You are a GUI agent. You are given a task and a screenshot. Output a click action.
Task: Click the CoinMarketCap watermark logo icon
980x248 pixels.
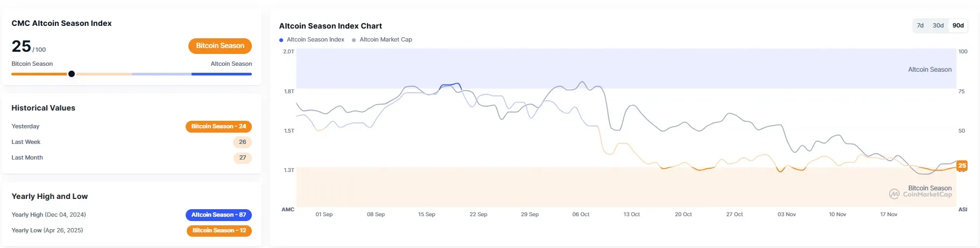click(894, 194)
